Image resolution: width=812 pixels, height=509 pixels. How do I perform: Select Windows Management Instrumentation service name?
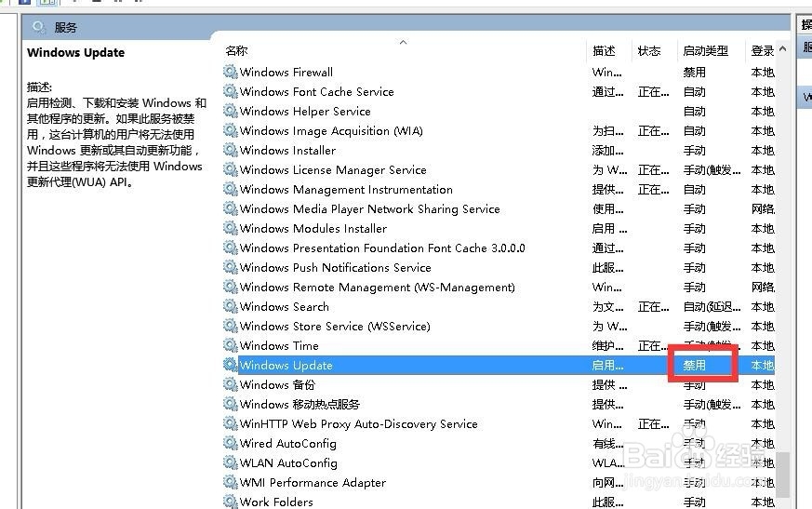point(346,189)
